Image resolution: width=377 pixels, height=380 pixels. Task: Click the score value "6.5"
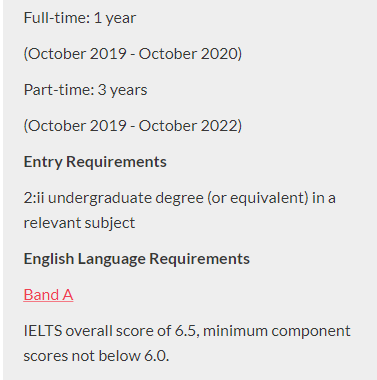(x=186, y=331)
